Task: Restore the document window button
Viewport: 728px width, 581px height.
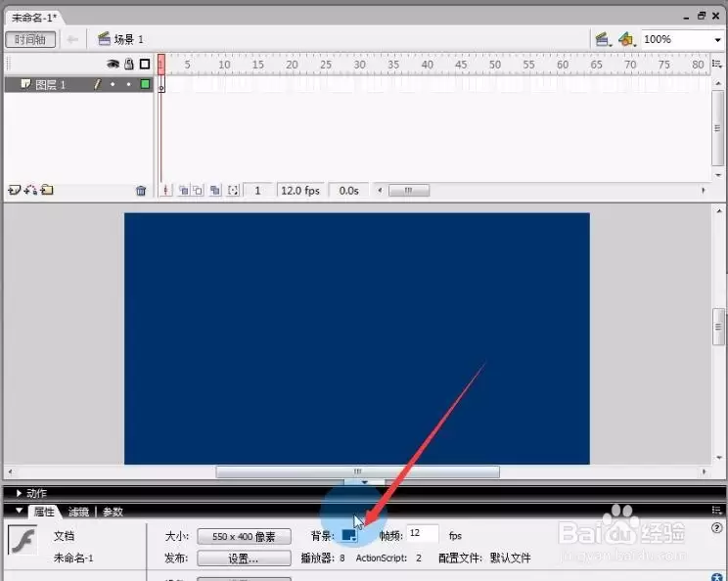Action: click(702, 16)
